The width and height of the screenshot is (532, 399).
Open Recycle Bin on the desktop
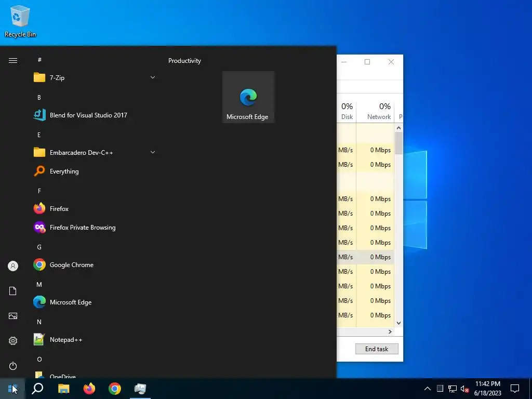click(20, 21)
